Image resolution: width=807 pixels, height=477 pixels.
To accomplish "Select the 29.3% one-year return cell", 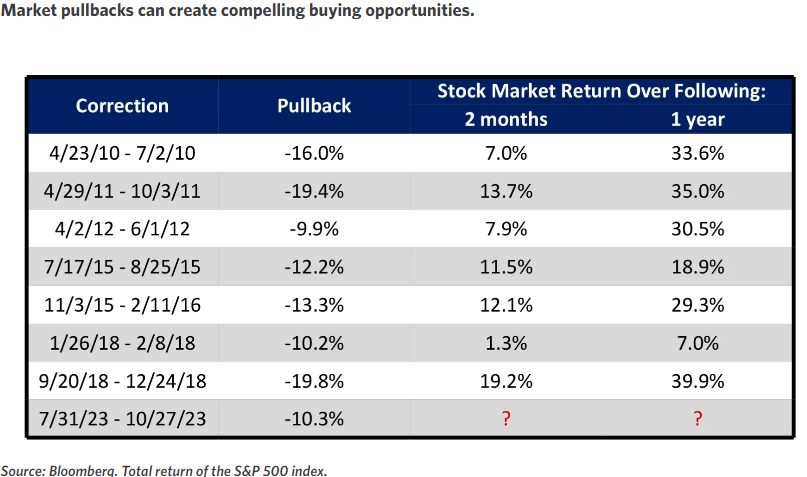I will [699, 305].
